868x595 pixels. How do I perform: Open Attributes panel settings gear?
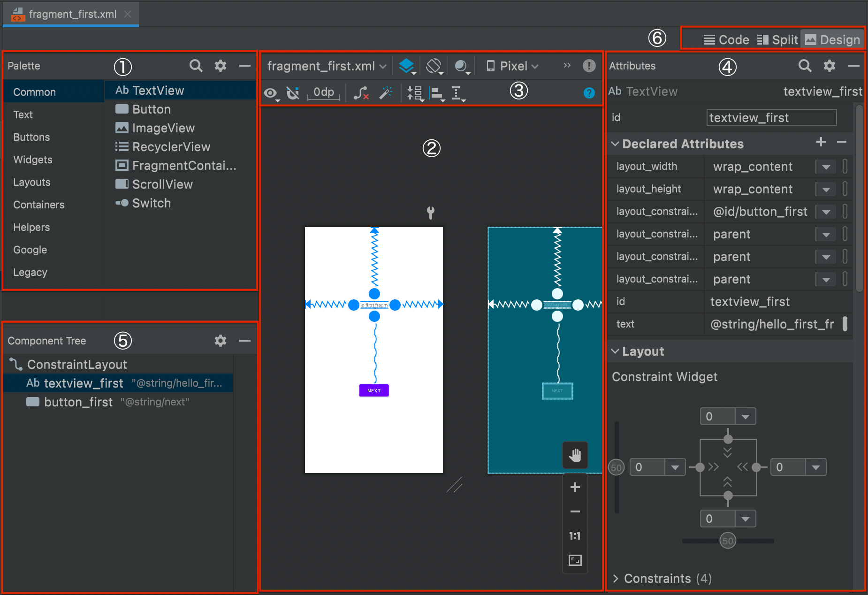tap(830, 66)
